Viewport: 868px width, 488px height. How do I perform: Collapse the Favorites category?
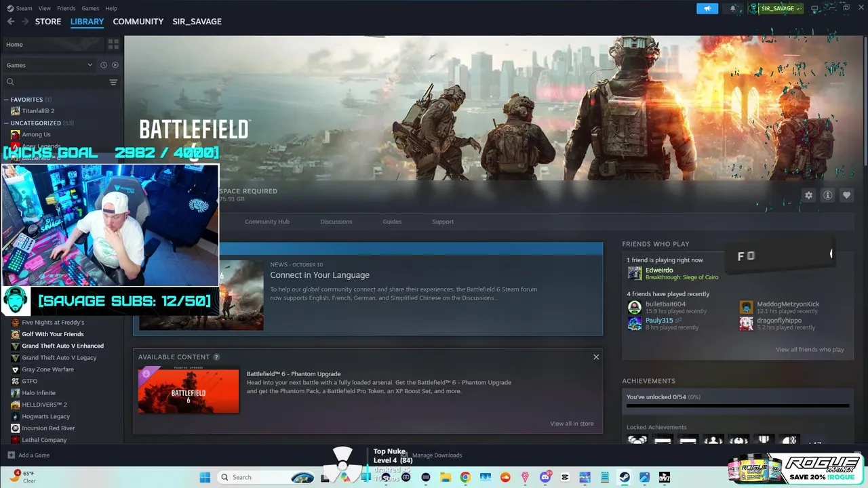[6, 100]
